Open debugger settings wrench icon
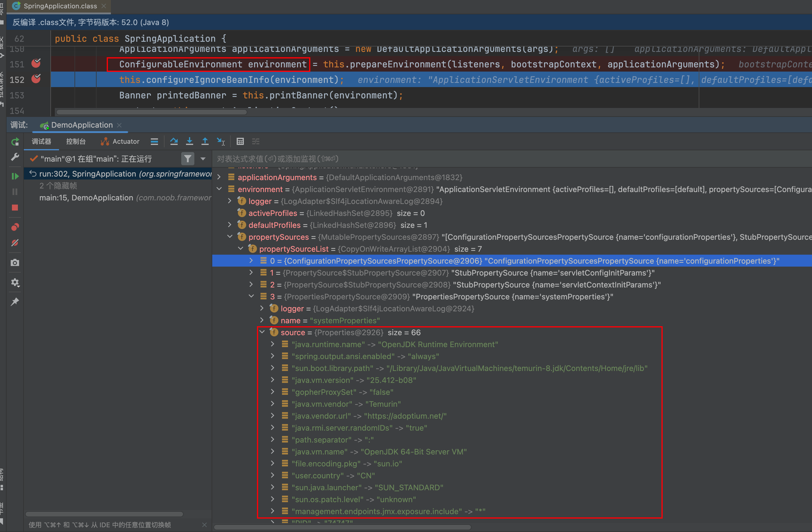The width and height of the screenshot is (812, 532). point(15,157)
